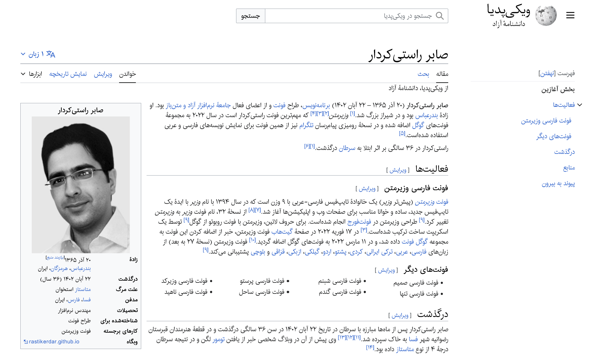Viewport: 598px width, 364px height.
Task: Go to پیوند به بیرون in sidebar
Action: 558,184
